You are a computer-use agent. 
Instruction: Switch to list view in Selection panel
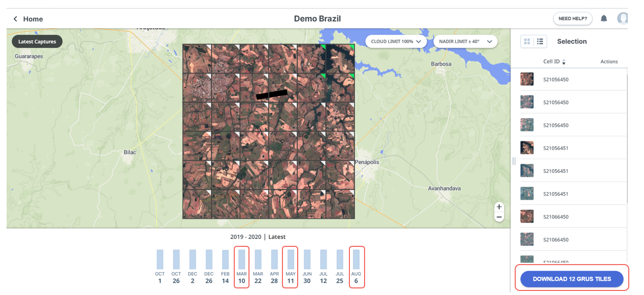540,42
